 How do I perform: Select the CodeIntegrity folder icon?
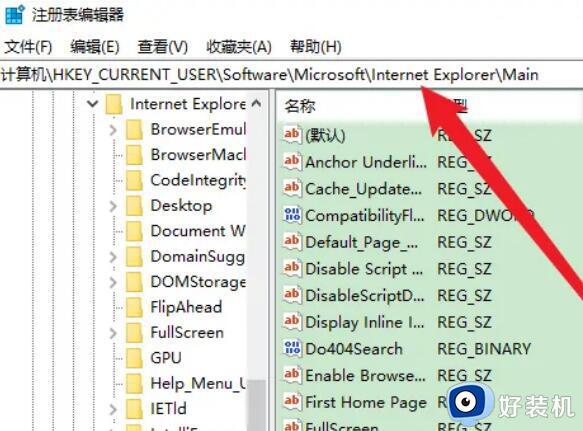pyautogui.click(x=134, y=181)
